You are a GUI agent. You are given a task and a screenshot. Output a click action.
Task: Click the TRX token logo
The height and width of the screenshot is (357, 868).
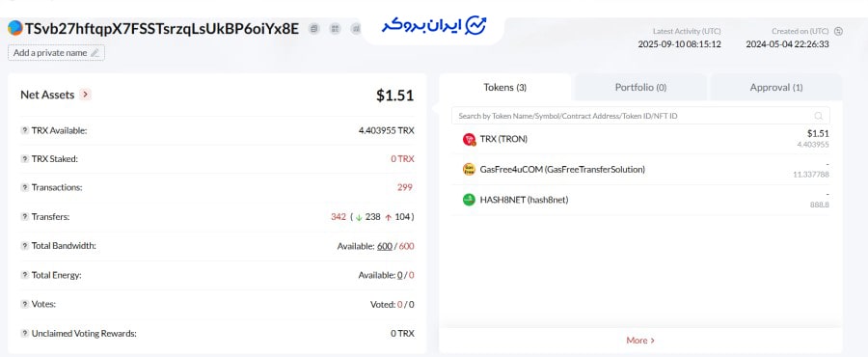tap(469, 140)
